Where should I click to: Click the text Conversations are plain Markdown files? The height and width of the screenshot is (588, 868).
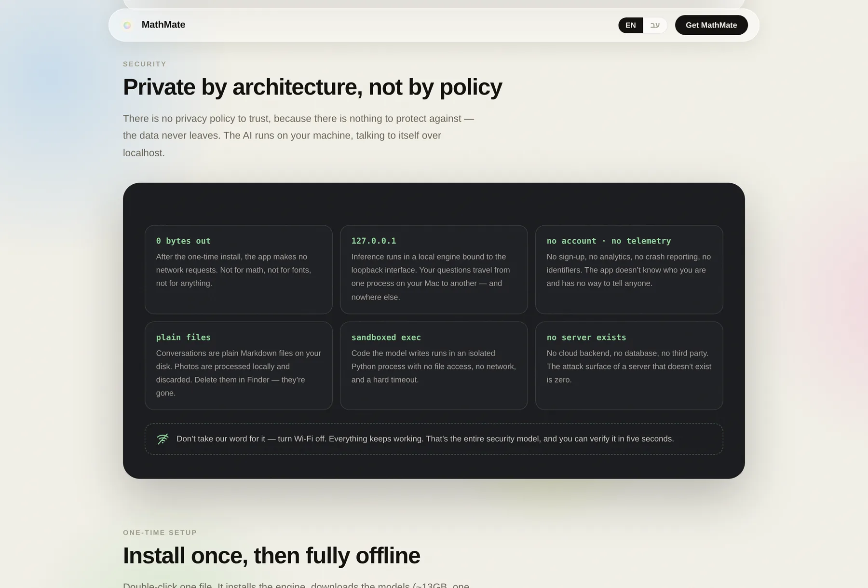click(x=239, y=373)
